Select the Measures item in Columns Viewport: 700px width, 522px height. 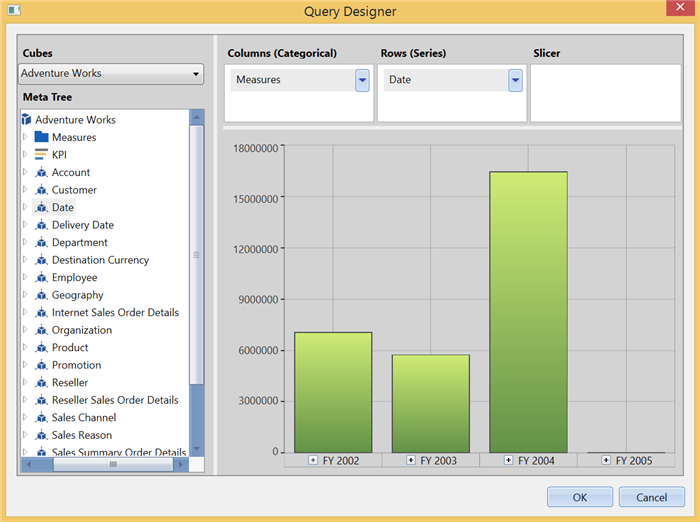pos(293,80)
